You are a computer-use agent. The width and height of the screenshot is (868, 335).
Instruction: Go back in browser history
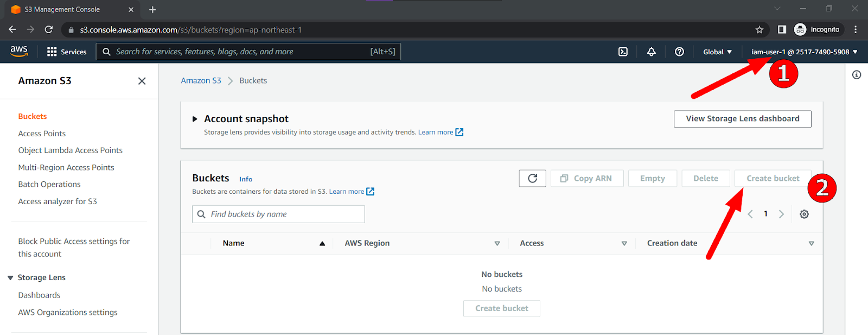pos(12,29)
